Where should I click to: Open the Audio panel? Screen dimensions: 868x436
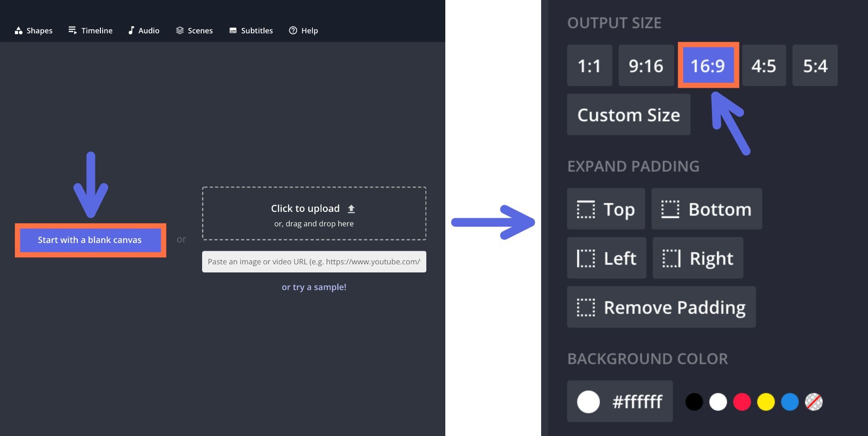(x=144, y=31)
